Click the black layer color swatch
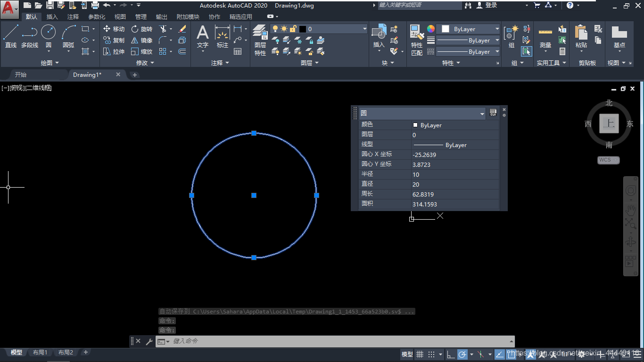Image resolution: width=644 pixels, height=362 pixels. (303, 29)
